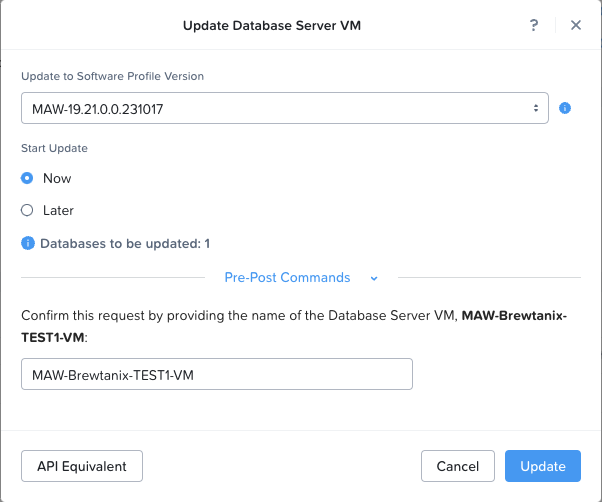The image size is (602, 502).
Task: Click the Pre-Post Commands link text
Action: tap(287, 277)
